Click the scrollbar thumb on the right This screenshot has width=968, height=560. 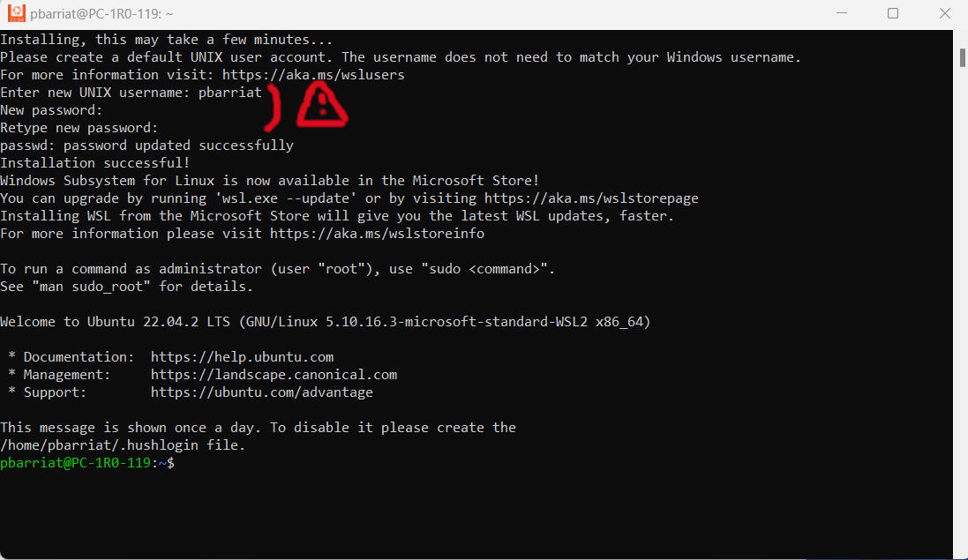point(961,57)
